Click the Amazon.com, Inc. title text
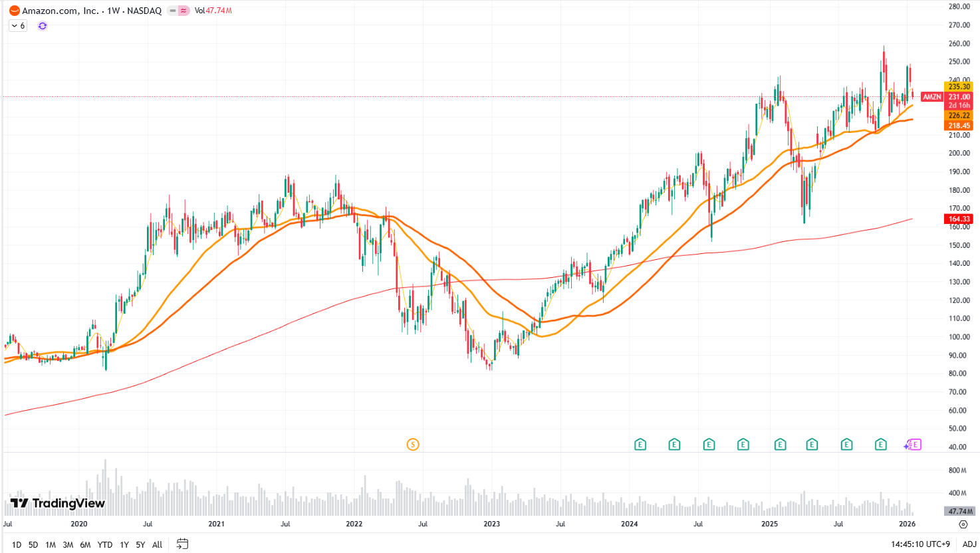 coord(61,11)
